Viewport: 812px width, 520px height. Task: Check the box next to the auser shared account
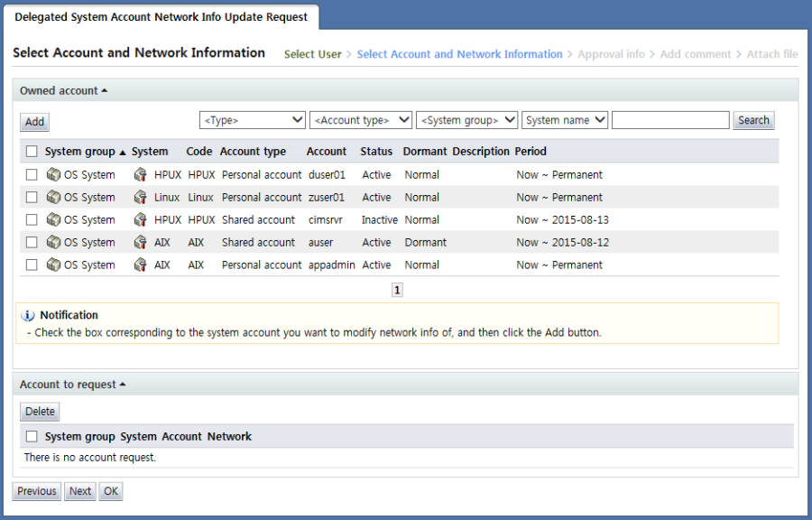(32, 242)
